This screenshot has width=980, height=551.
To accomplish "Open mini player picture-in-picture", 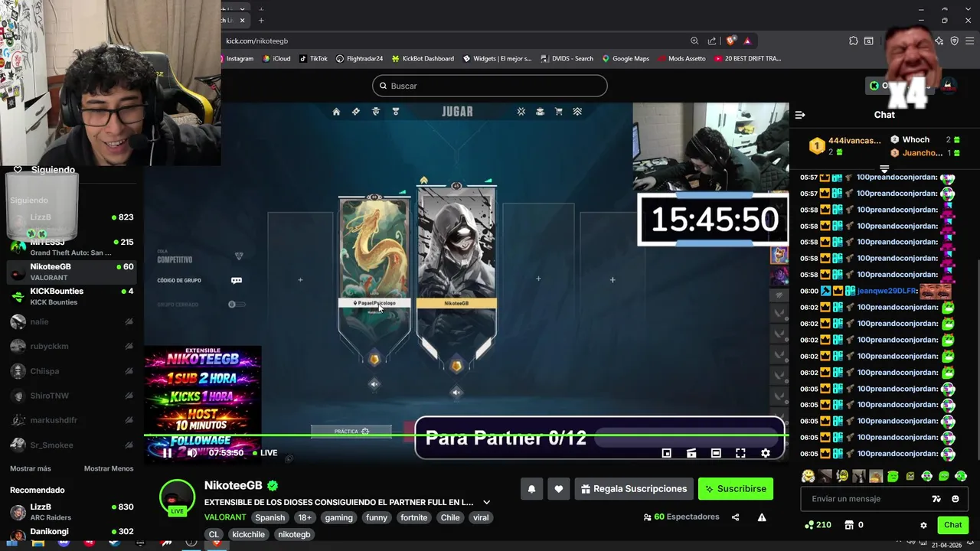I will [x=667, y=453].
